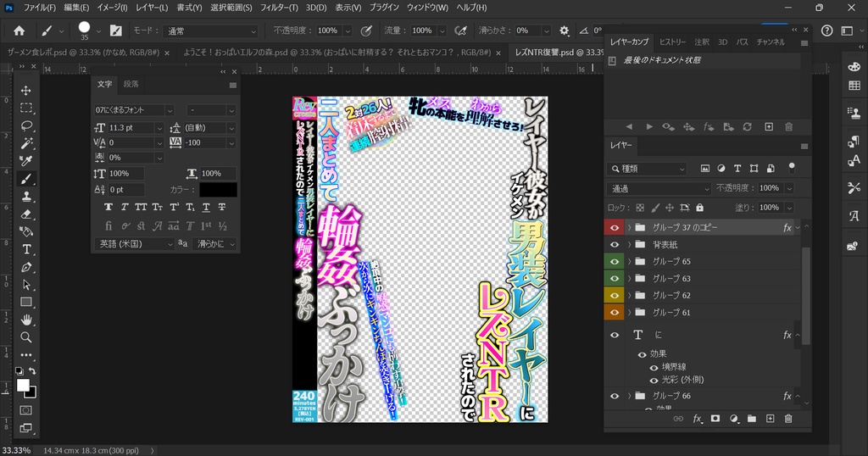Select the Paint Bucket tool
The height and width of the screenshot is (456, 868).
pyautogui.click(x=26, y=231)
